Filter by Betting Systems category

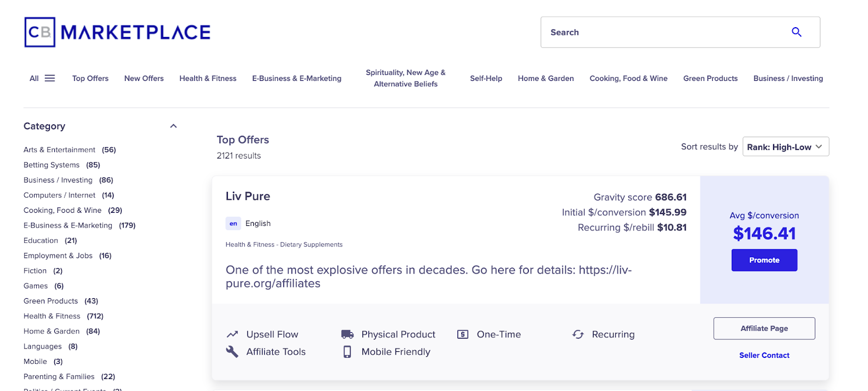(x=52, y=165)
